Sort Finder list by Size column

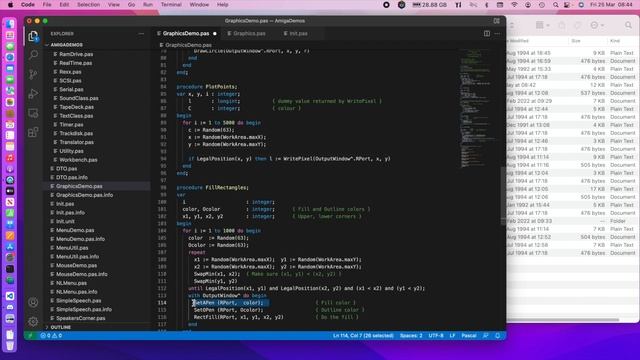click(x=576, y=41)
